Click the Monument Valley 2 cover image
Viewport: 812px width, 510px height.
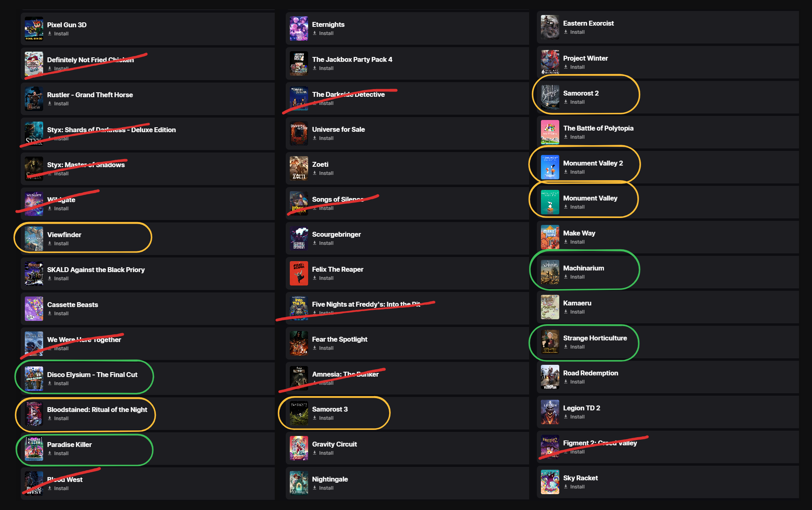[x=550, y=167]
